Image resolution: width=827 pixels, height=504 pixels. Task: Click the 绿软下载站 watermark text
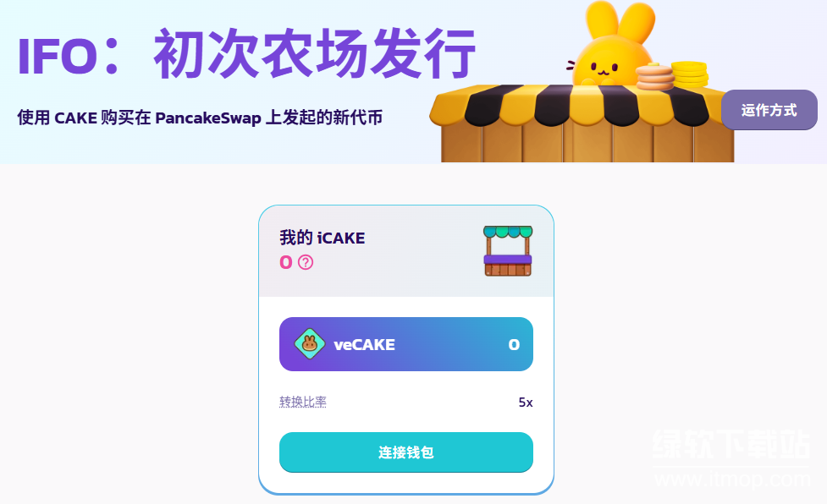point(731,444)
